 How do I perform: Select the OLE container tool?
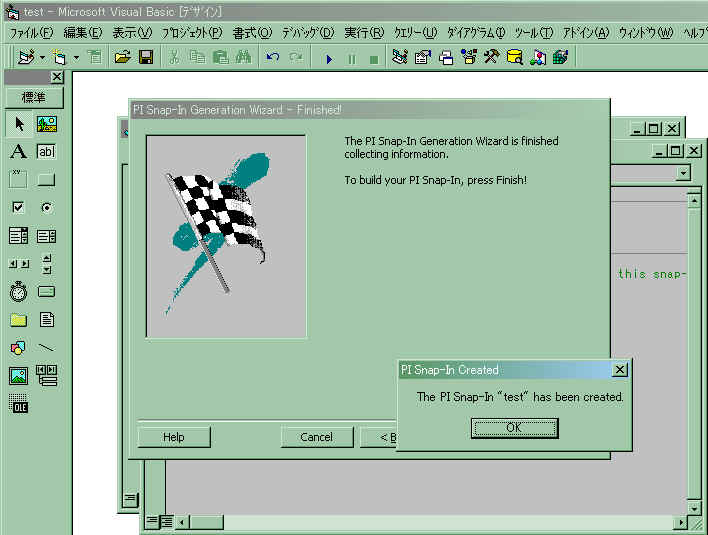coord(18,404)
